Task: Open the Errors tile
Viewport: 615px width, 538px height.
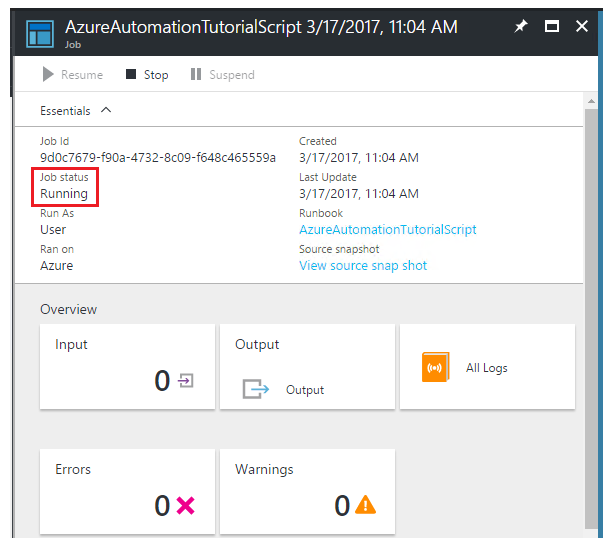Action: [127, 491]
